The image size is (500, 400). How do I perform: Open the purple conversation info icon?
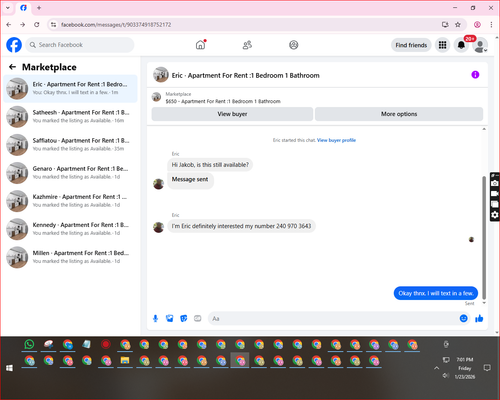[475, 75]
